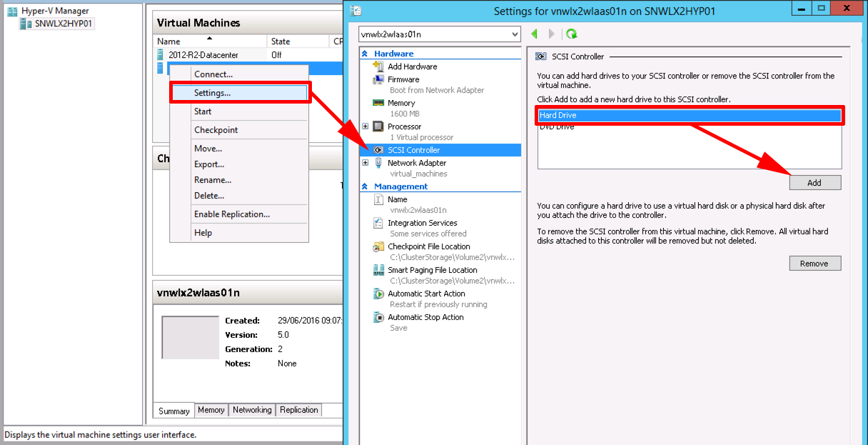The height and width of the screenshot is (445, 868).
Task: Select the Firmware icon in hardware list
Action: [378, 79]
